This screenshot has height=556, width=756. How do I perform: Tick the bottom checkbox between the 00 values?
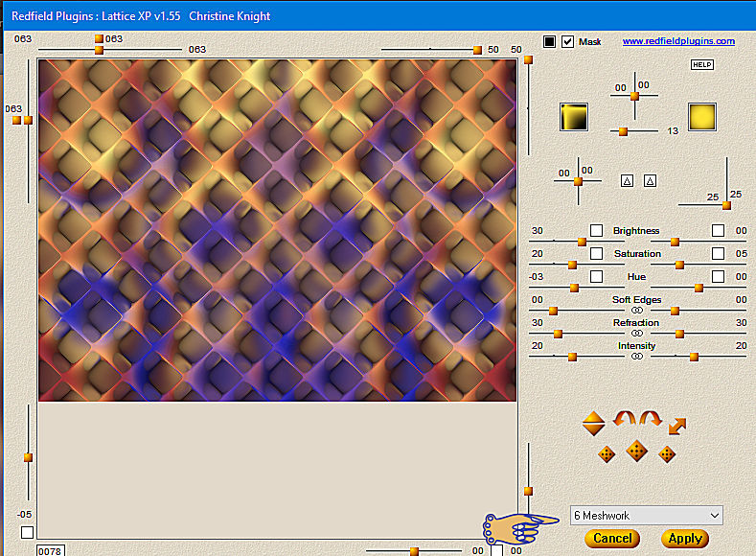point(496,550)
